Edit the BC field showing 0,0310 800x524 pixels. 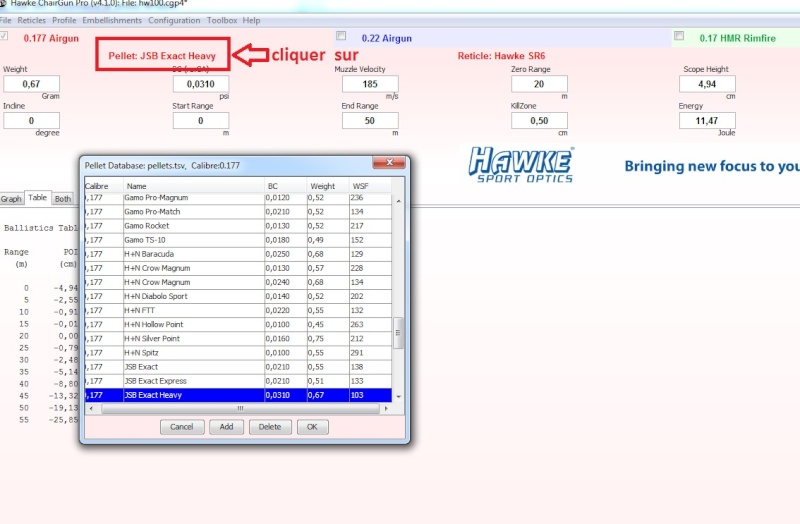(201, 84)
